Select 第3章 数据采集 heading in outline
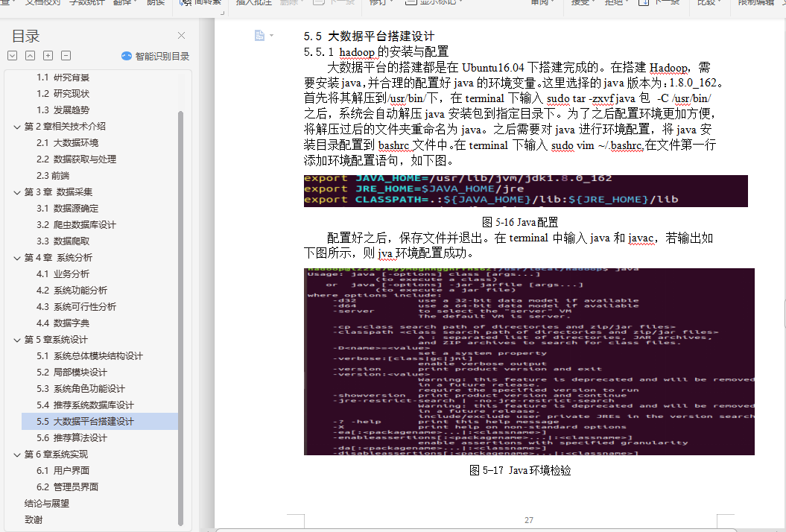The width and height of the screenshot is (786, 532). tap(58, 192)
